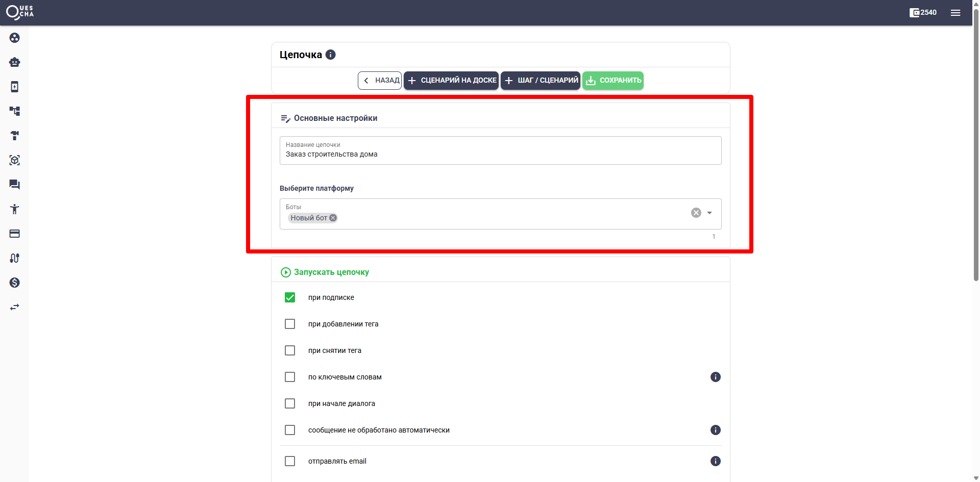
Task: Open the robot bots sidebar icon
Action: coord(14,62)
